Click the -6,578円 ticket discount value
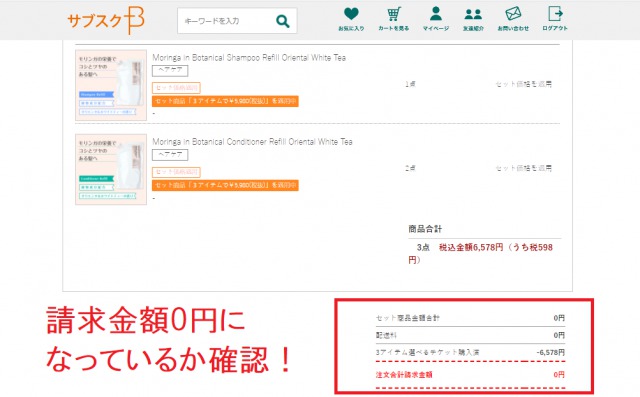Screen dimensions: 640x397 click(551, 353)
